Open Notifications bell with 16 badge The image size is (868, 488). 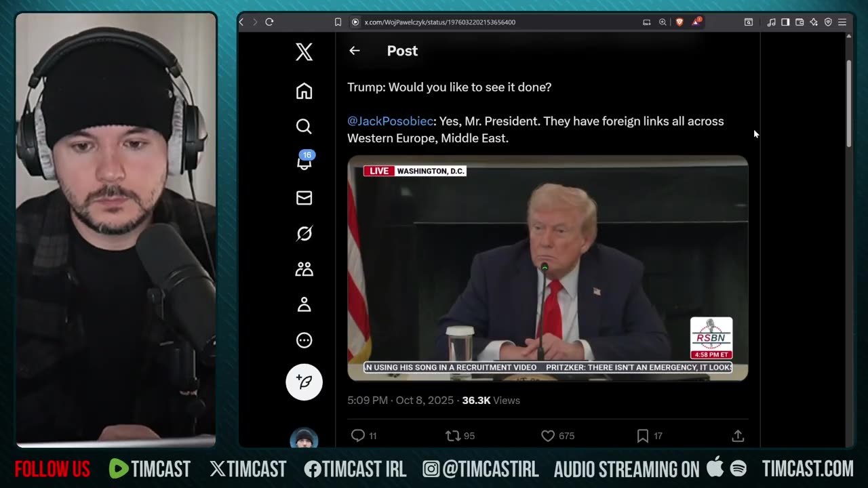point(304,161)
